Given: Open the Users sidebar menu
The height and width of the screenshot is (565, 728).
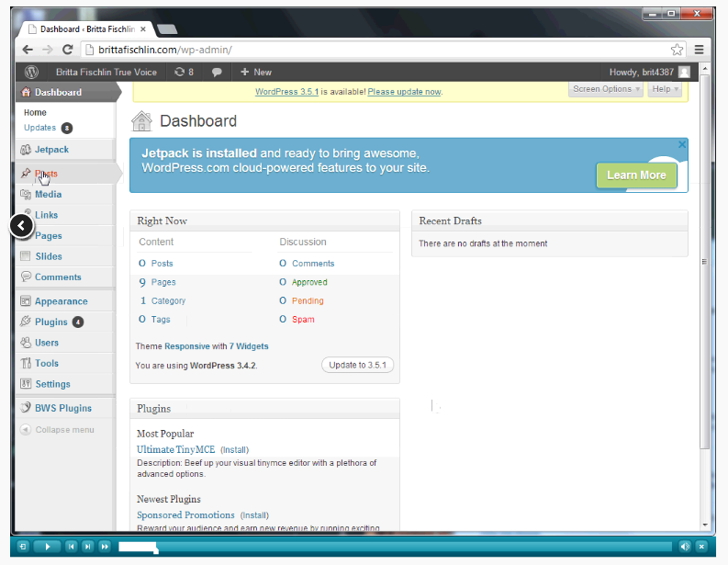Looking at the screenshot, I should [65, 343].
